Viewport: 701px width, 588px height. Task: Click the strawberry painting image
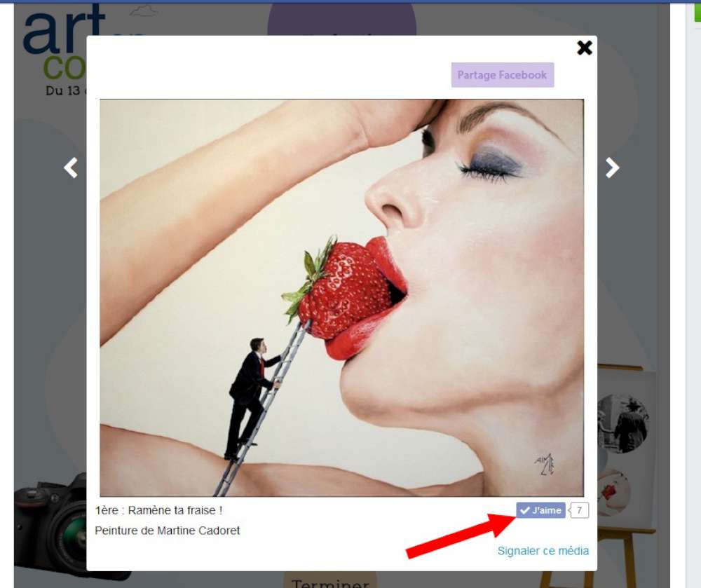tap(341, 298)
